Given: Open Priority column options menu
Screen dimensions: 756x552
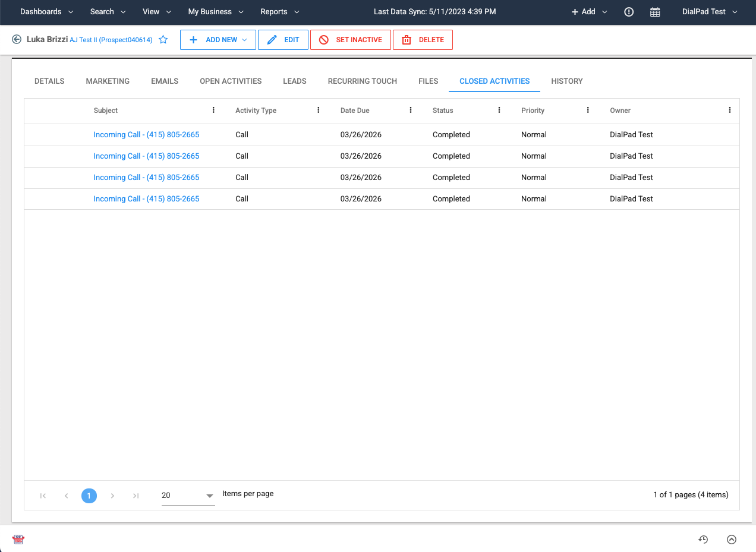Looking at the screenshot, I should tap(588, 111).
